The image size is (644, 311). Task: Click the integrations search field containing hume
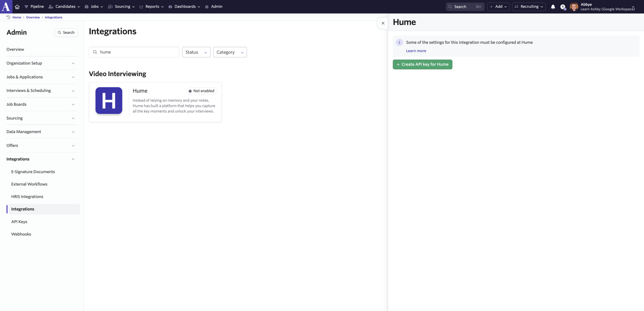pos(134,52)
